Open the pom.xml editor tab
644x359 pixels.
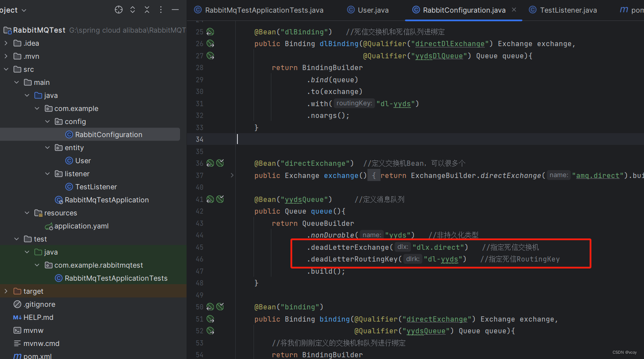pos(631,10)
